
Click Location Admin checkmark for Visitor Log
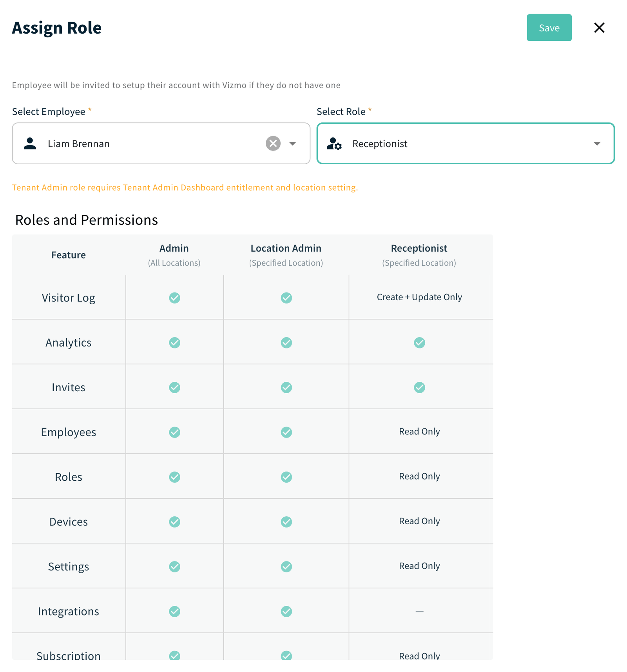pyautogui.click(x=286, y=298)
